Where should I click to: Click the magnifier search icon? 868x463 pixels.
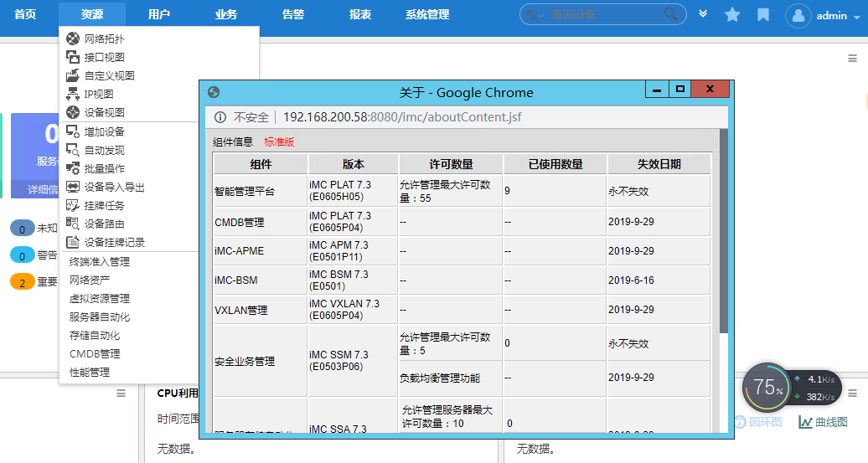pos(671,14)
